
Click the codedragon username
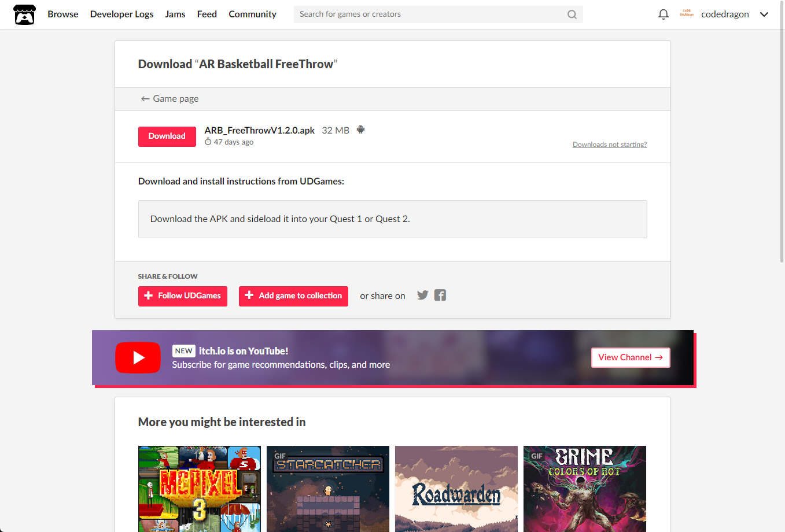click(x=725, y=14)
